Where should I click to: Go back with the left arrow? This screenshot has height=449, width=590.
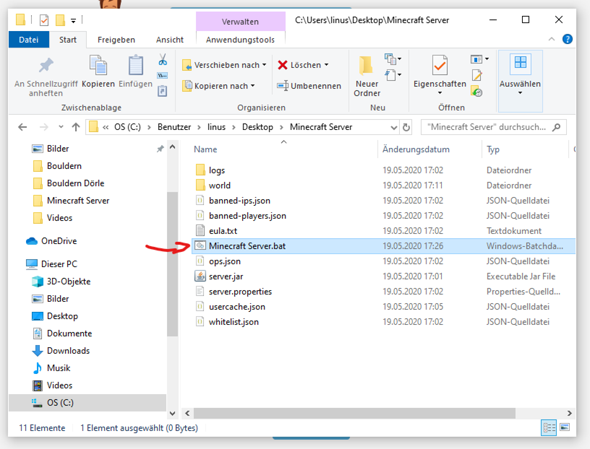23,127
